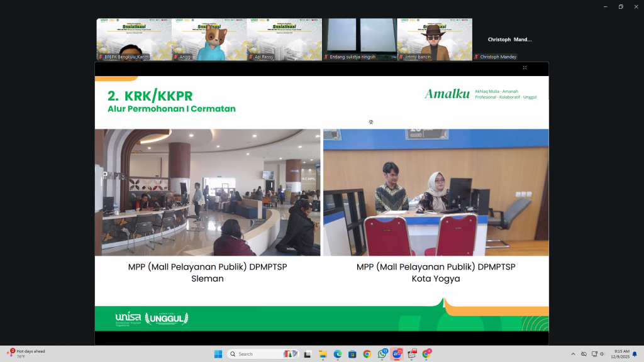Click the Task View icon

[x=307, y=354]
